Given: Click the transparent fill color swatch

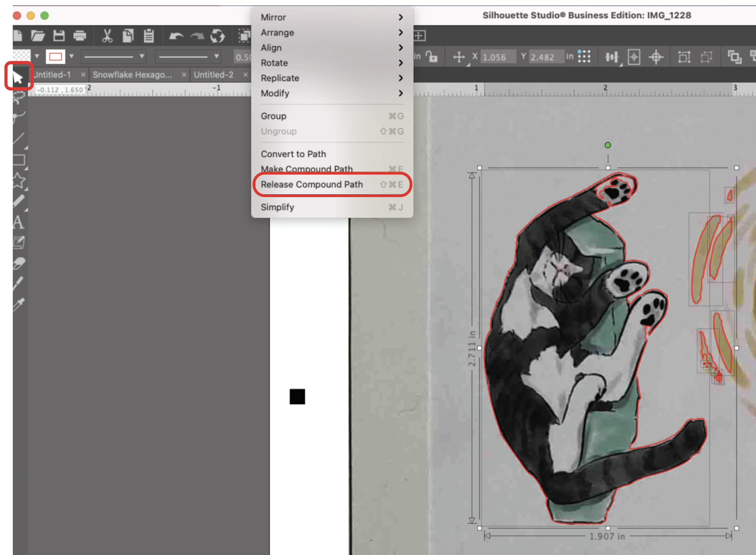Looking at the screenshot, I should [x=21, y=56].
